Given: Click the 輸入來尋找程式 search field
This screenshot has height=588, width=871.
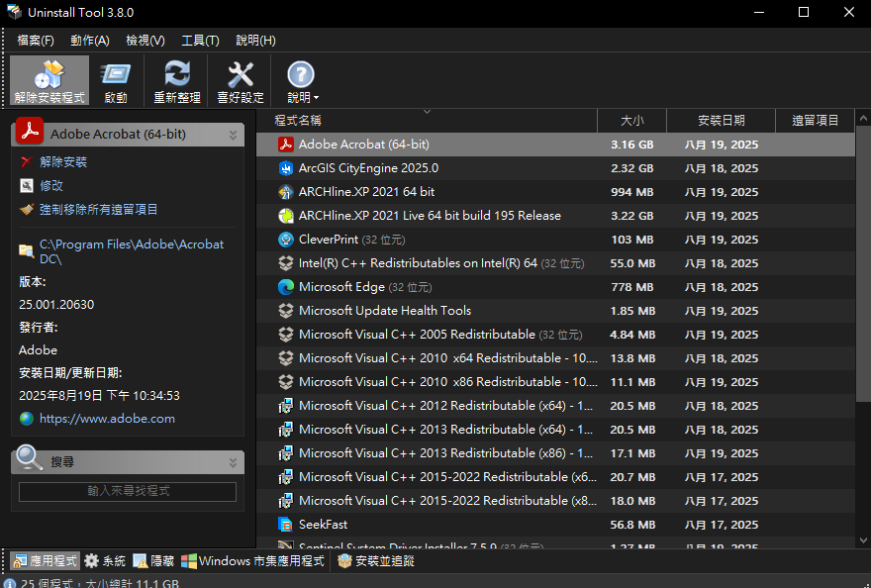Looking at the screenshot, I should [128, 491].
